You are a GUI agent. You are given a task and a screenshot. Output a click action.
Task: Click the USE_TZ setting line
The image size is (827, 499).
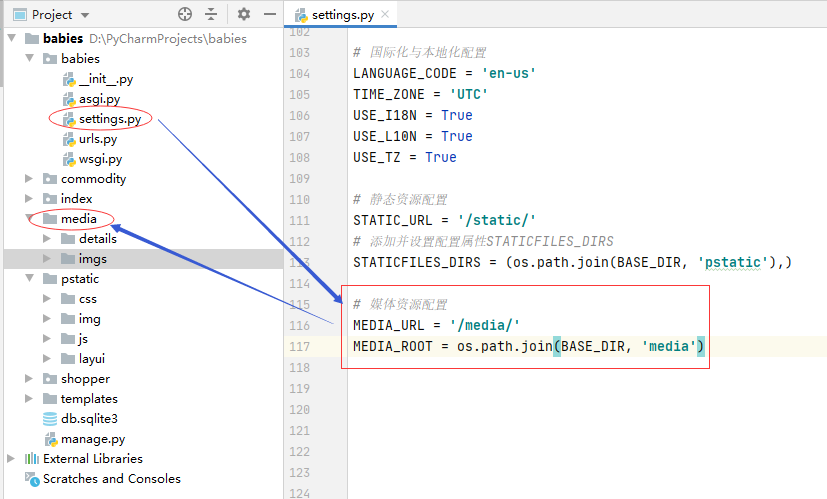pyautogui.click(x=405, y=157)
